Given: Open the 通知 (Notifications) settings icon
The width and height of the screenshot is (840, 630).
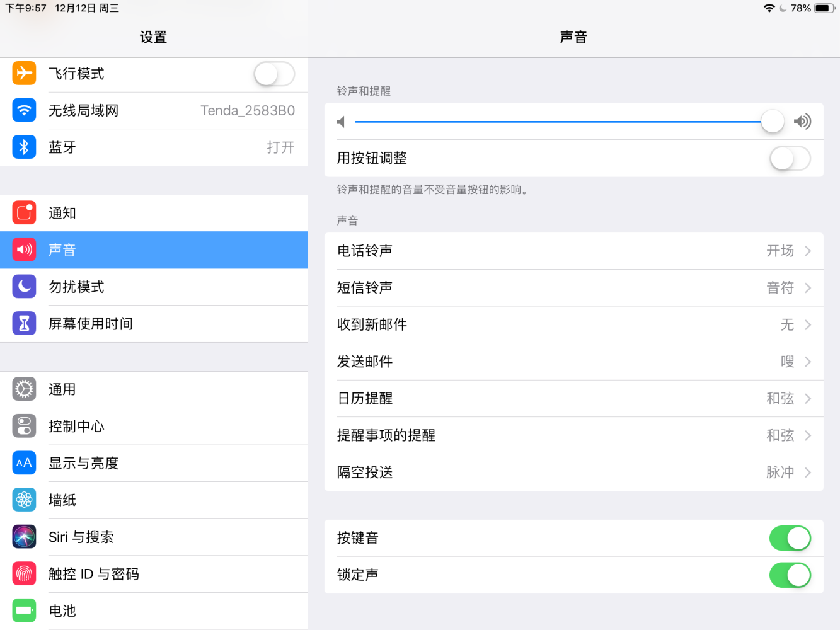Looking at the screenshot, I should pos(24,213).
